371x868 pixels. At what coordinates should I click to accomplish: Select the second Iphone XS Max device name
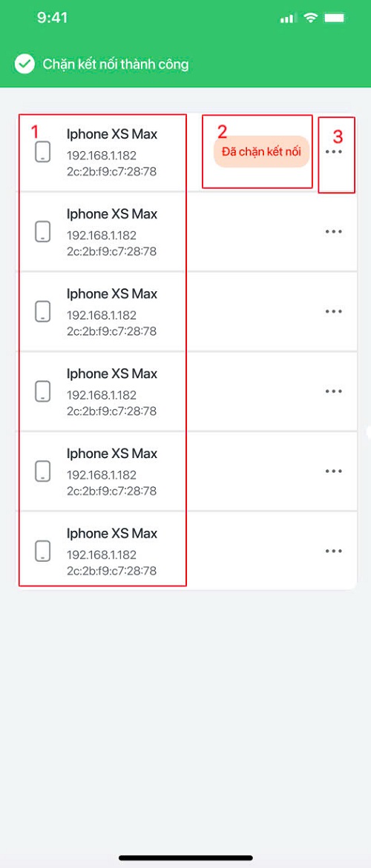point(112,213)
